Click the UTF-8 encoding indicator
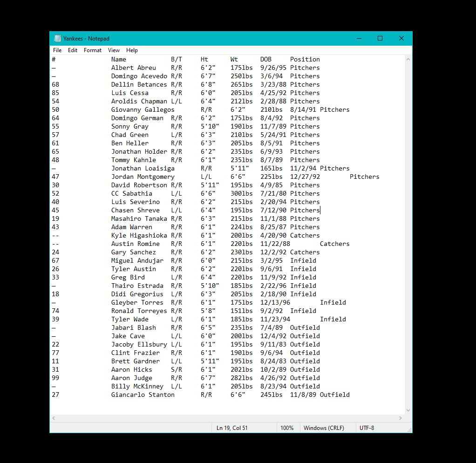 click(367, 428)
